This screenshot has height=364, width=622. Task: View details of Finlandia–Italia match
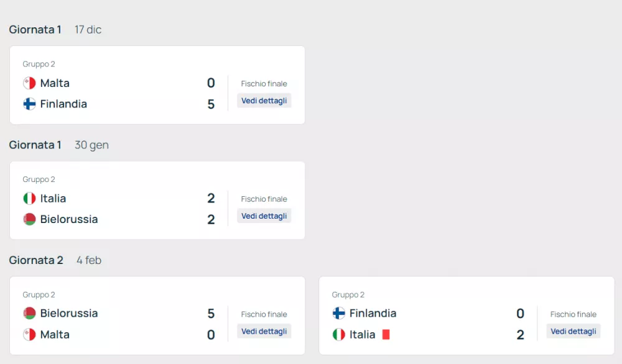coord(573,332)
